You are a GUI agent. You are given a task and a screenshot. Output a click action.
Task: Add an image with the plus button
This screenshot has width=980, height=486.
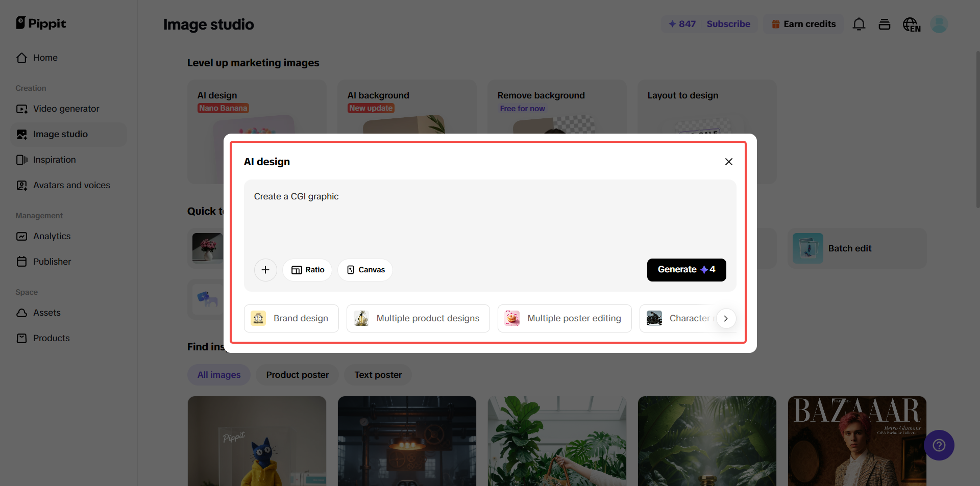[x=265, y=270]
